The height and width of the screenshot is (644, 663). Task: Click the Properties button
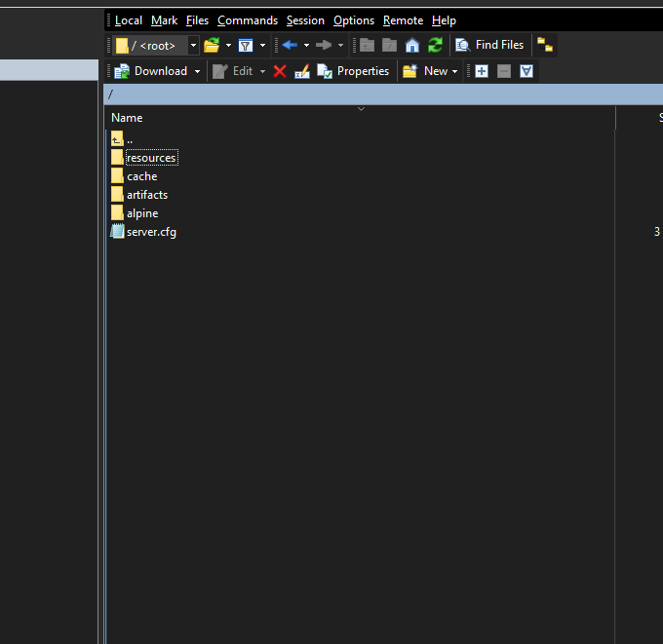click(353, 71)
